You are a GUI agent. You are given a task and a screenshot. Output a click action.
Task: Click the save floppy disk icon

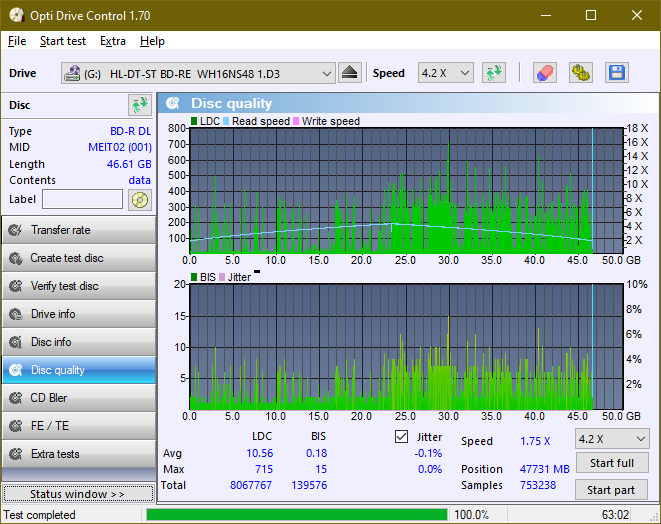(616, 73)
